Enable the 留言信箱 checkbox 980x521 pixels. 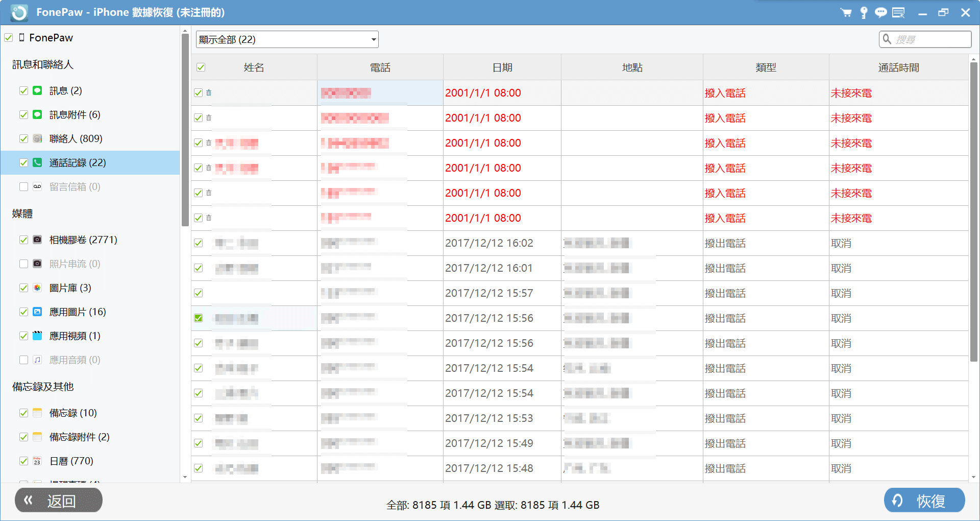point(23,186)
